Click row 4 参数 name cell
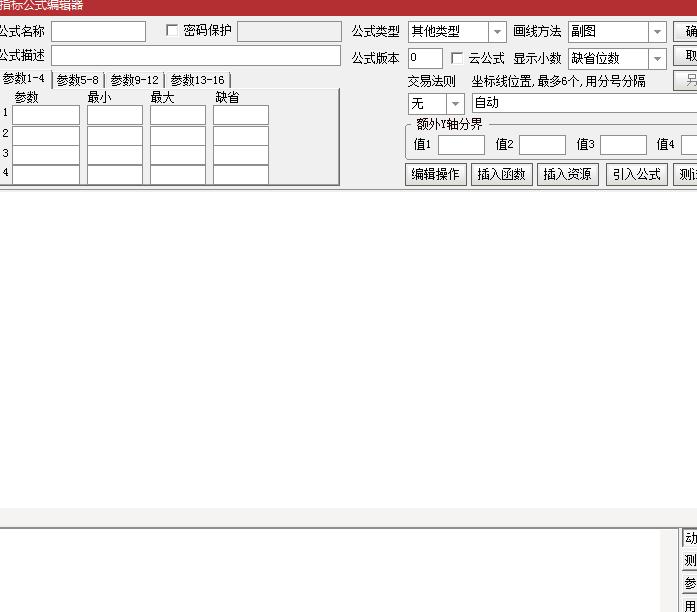The width and height of the screenshot is (697, 612). pos(46,174)
